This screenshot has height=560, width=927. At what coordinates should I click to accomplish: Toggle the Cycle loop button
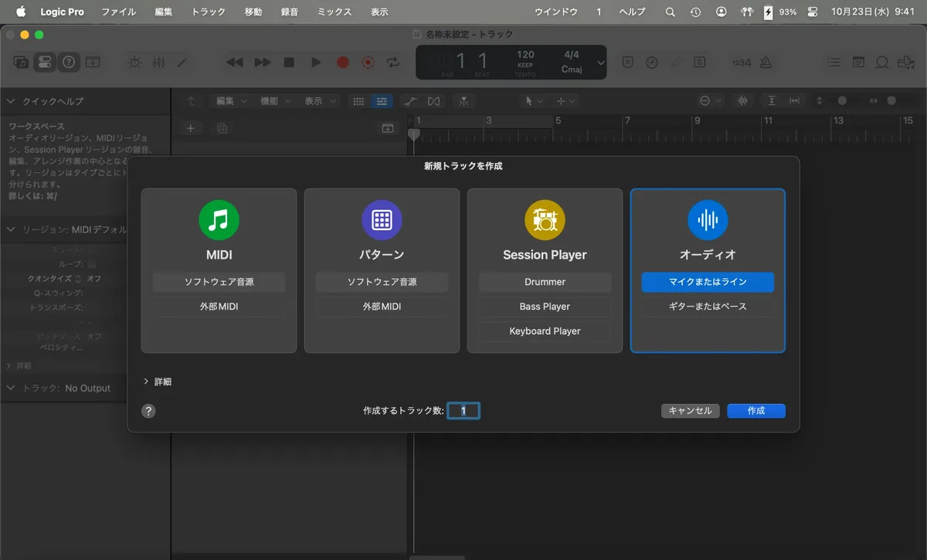tap(394, 63)
